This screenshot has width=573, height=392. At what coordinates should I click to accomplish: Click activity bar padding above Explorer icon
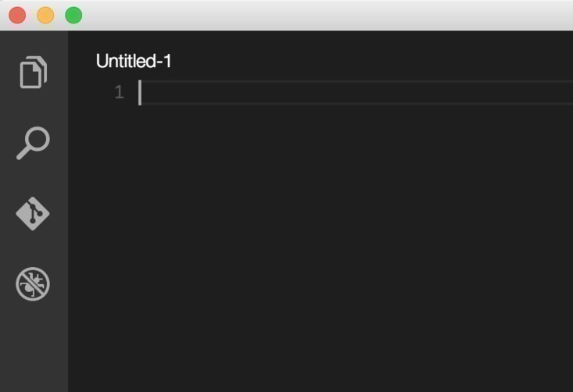coord(34,43)
